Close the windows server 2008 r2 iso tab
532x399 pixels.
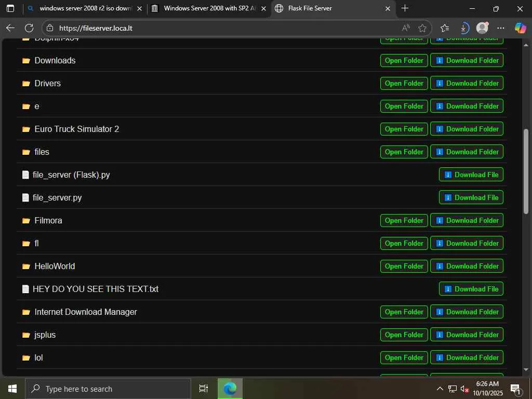(139, 8)
